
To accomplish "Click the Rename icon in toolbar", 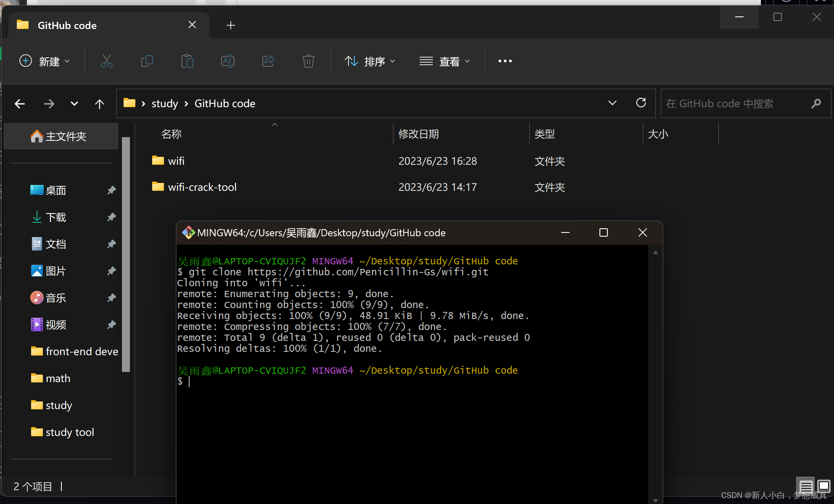I will click(x=227, y=61).
